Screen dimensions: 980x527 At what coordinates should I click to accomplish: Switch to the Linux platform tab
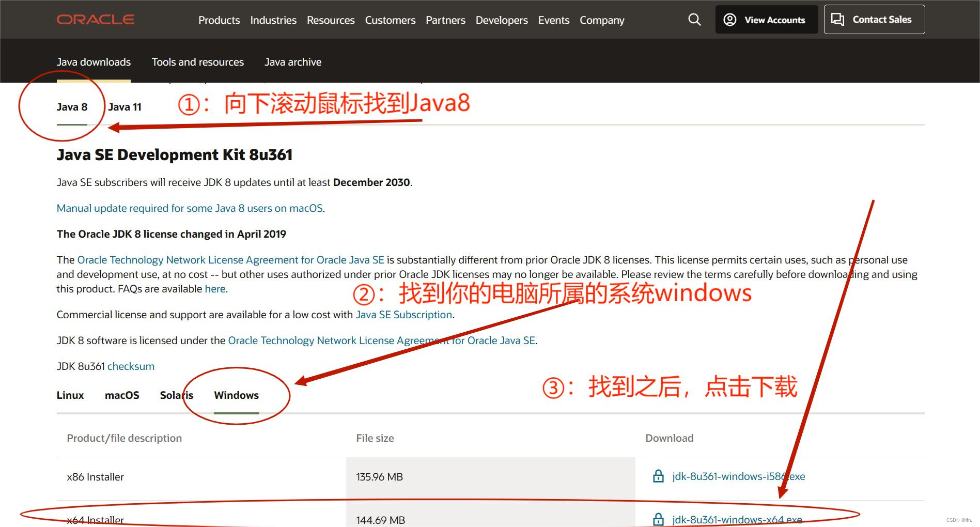pos(70,395)
